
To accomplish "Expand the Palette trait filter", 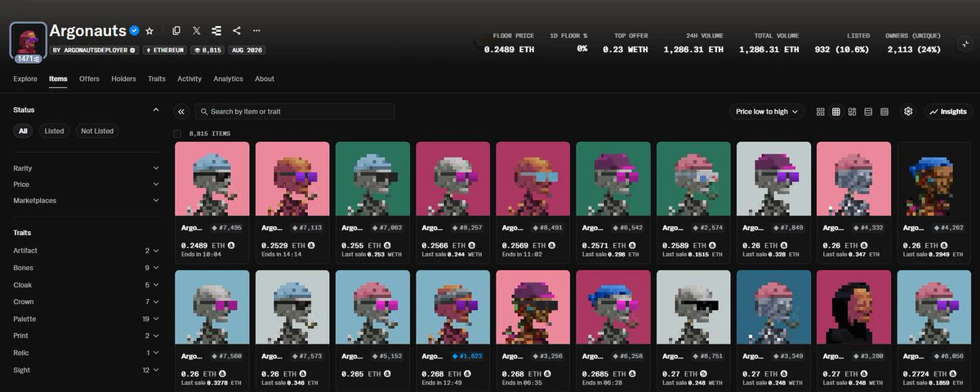I will 86,319.
